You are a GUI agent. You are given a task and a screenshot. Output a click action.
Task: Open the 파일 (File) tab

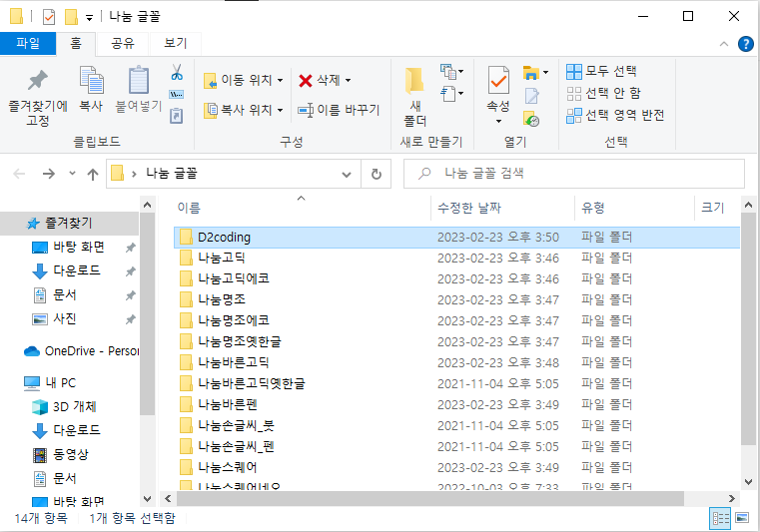pyautogui.click(x=28, y=44)
